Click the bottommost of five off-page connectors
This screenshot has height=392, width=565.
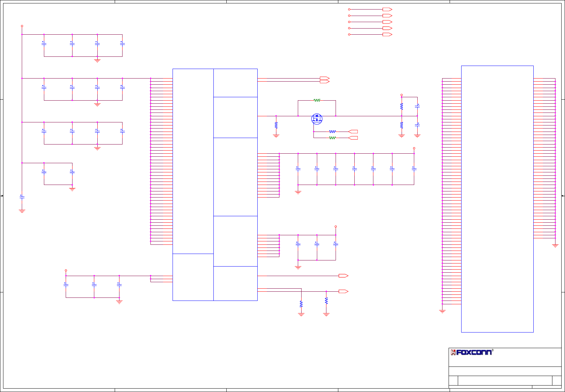[387, 34]
